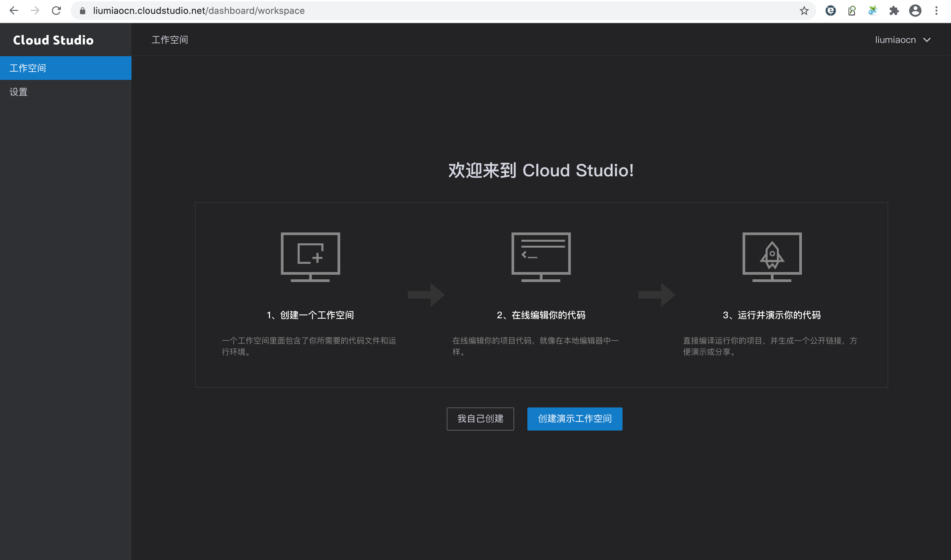Click the site lock icon in address bar

tap(83, 11)
